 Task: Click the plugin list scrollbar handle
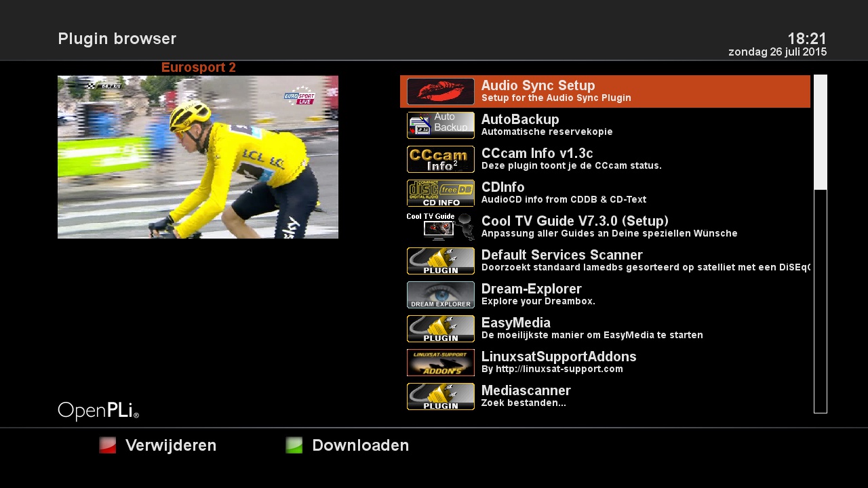click(821, 132)
